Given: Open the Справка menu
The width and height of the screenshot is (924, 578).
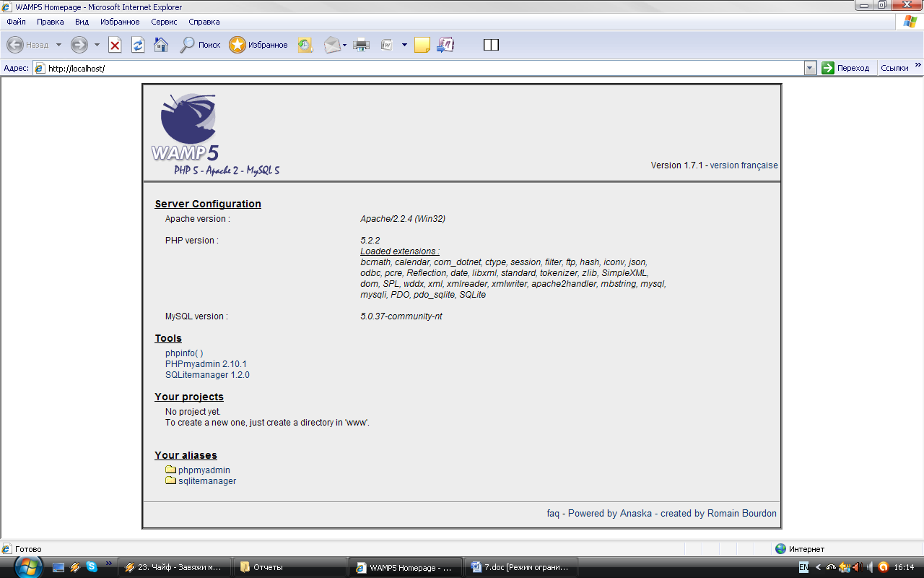Looking at the screenshot, I should [x=204, y=22].
